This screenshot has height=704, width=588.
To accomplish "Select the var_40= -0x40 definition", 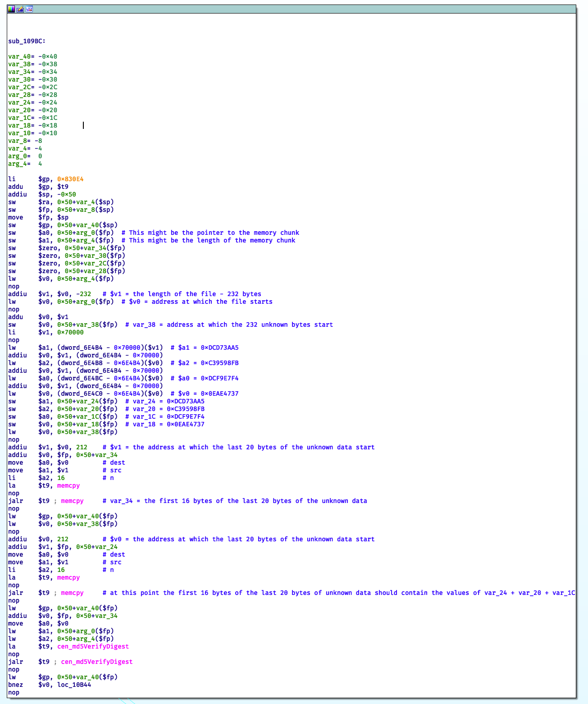I will 32,56.
